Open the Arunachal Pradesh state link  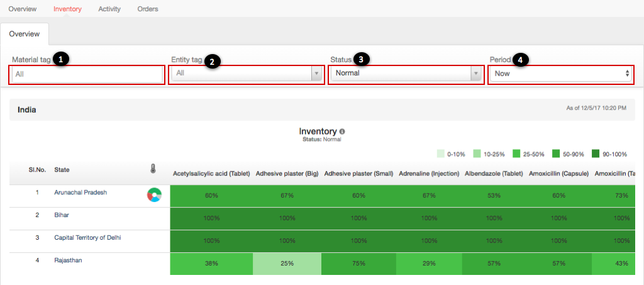80,192
